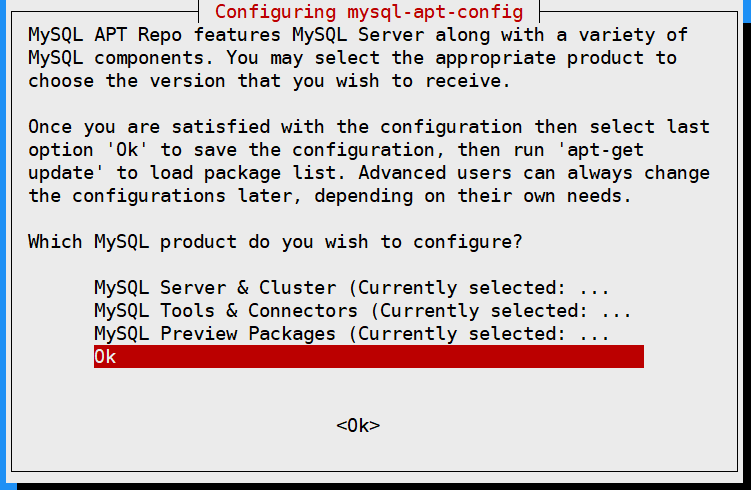
Task: Click '(Currently selected:' text on Preview Packages row
Action: (x=457, y=334)
